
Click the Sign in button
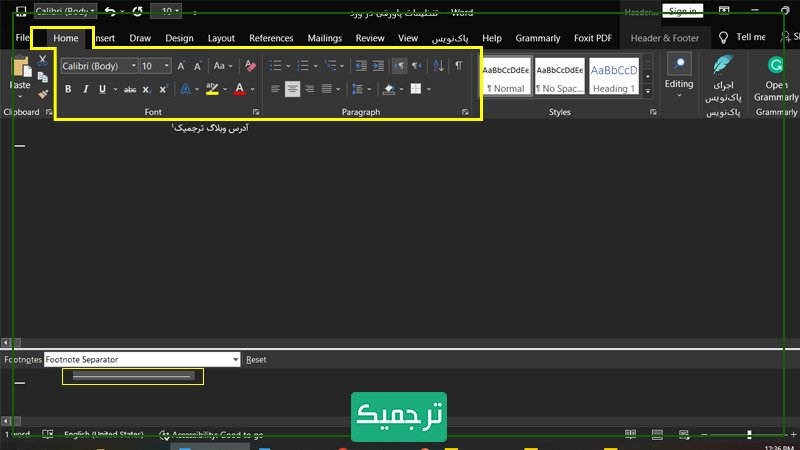point(682,11)
